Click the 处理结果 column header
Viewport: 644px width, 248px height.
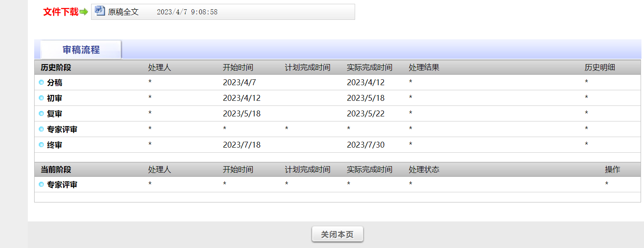coord(424,67)
